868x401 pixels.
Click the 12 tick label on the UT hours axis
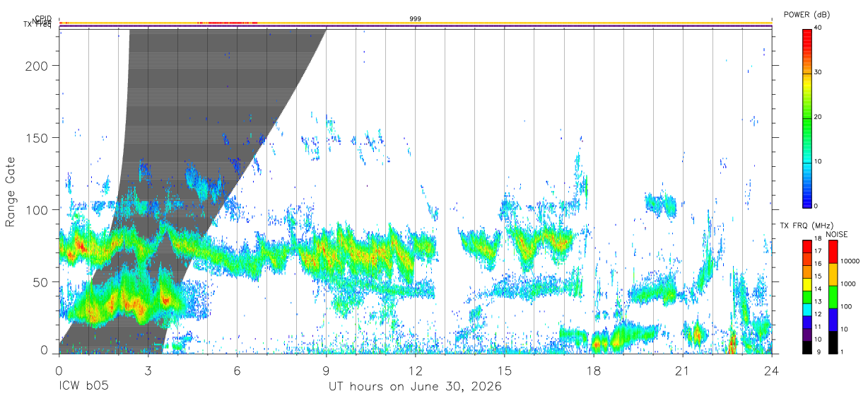pyautogui.click(x=415, y=371)
